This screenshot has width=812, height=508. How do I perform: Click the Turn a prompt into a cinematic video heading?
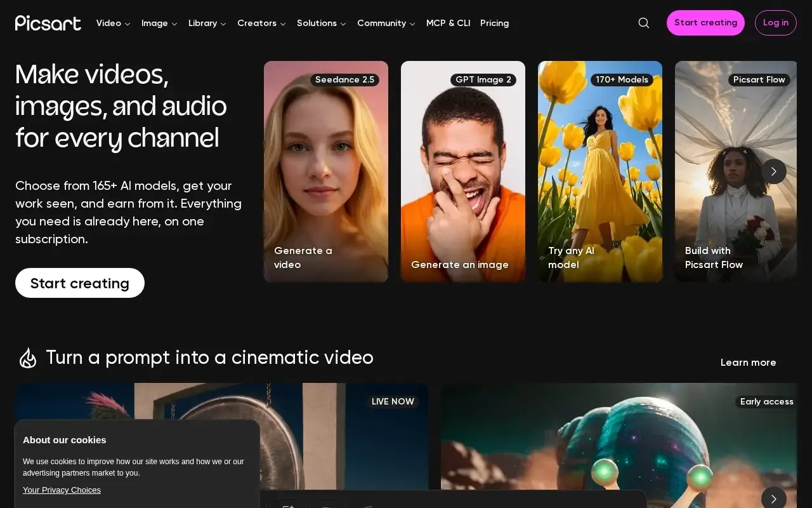(x=209, y=358)
